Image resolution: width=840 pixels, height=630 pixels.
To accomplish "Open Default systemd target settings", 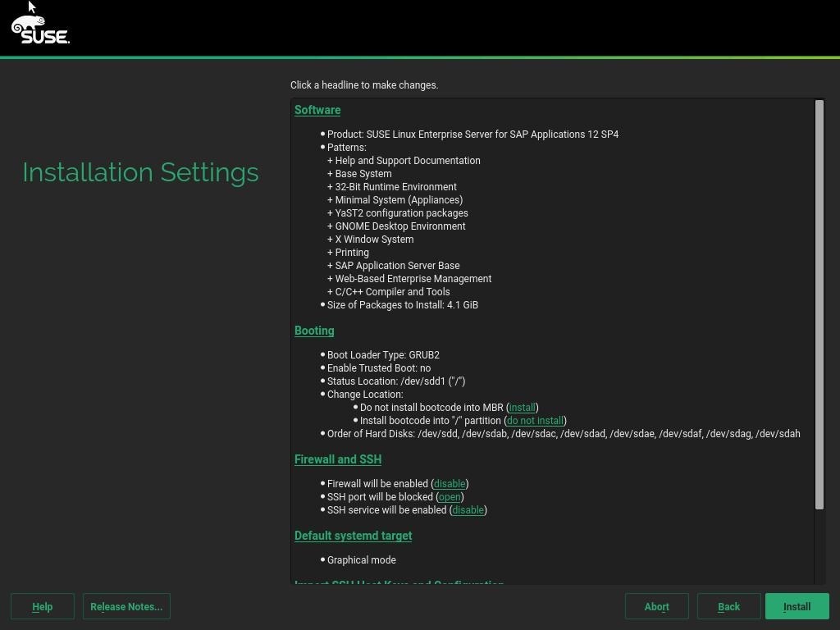I will (353, 536).
